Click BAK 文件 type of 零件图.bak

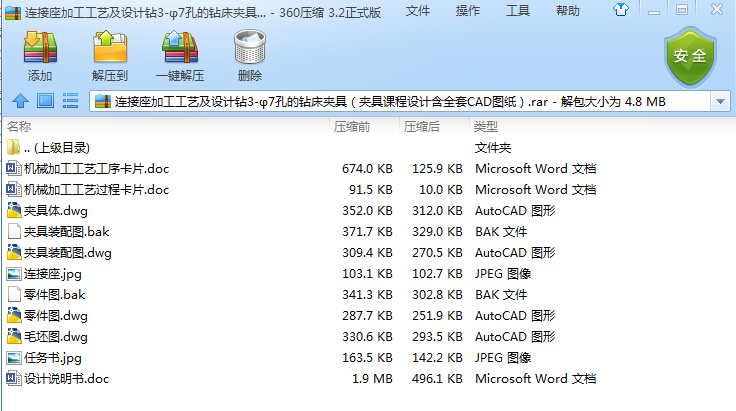pyautogui.click(x=501, y=295)
